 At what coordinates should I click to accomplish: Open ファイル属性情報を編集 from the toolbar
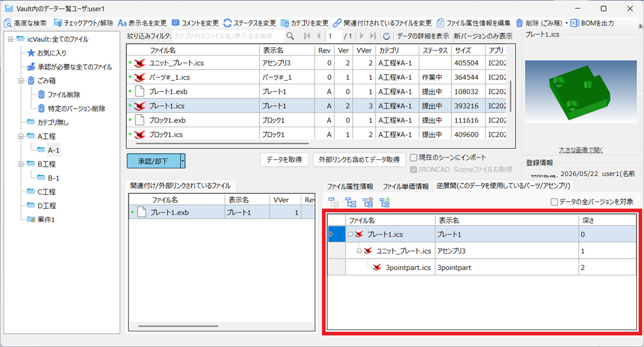[x=474, y=23]
